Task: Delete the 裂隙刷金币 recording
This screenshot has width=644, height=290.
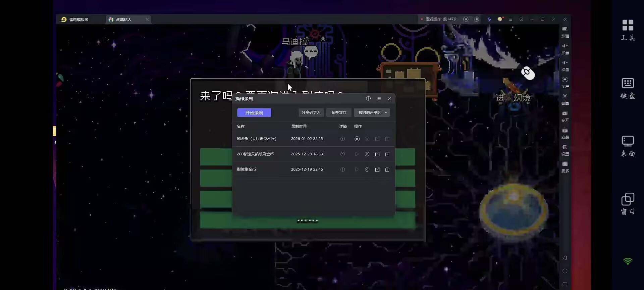Action: (x=387, y=170)
